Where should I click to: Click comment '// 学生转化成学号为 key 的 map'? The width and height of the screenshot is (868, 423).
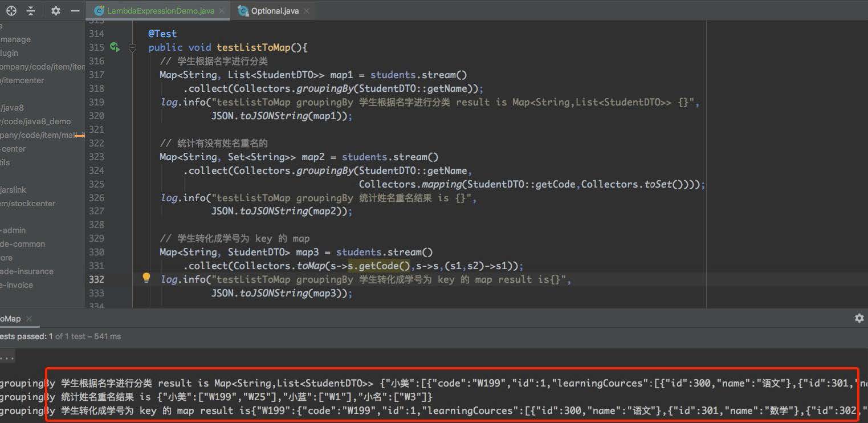(x=235, y=238)
